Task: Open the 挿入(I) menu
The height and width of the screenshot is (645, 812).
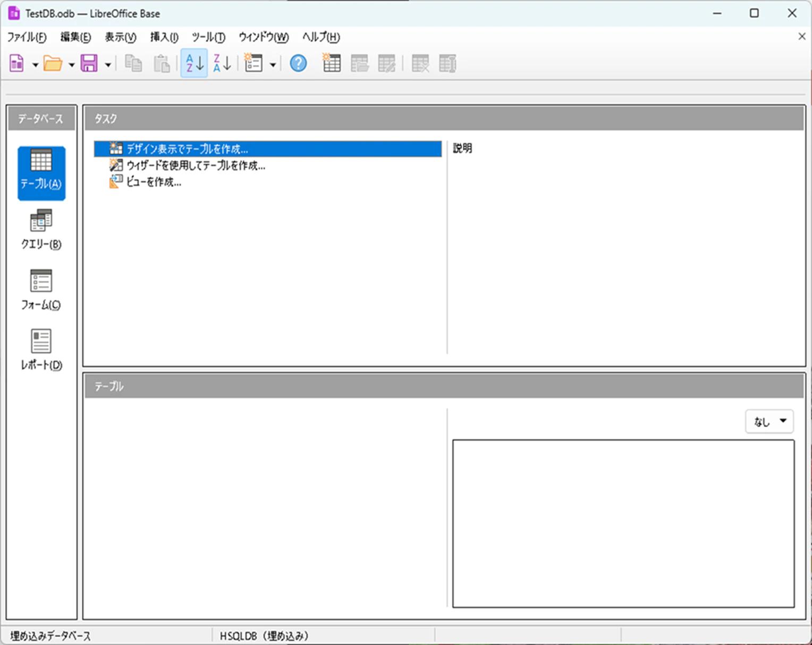Action: pyautogui.click(x=164, y=37)
